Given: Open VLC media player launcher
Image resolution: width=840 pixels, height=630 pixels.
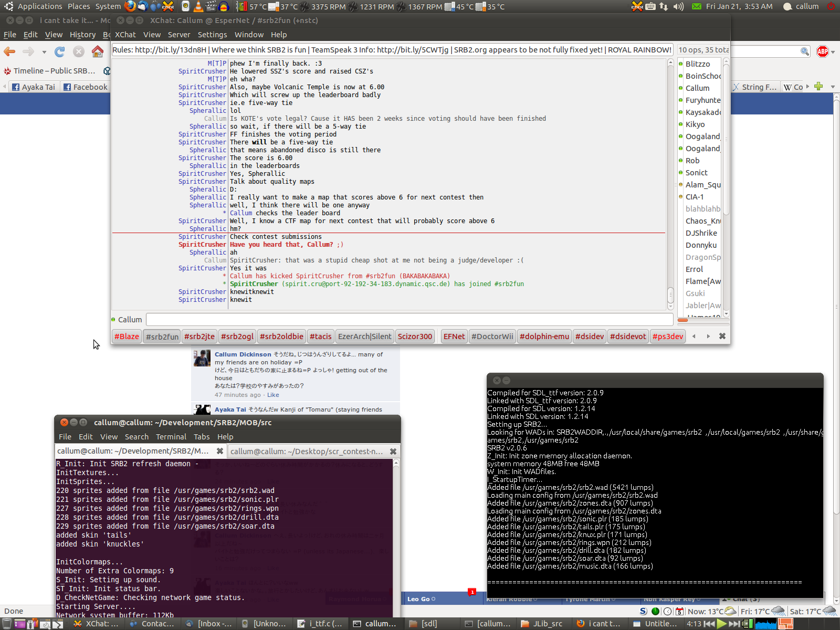Looking at the screenshot, I should tap(198, 6).
